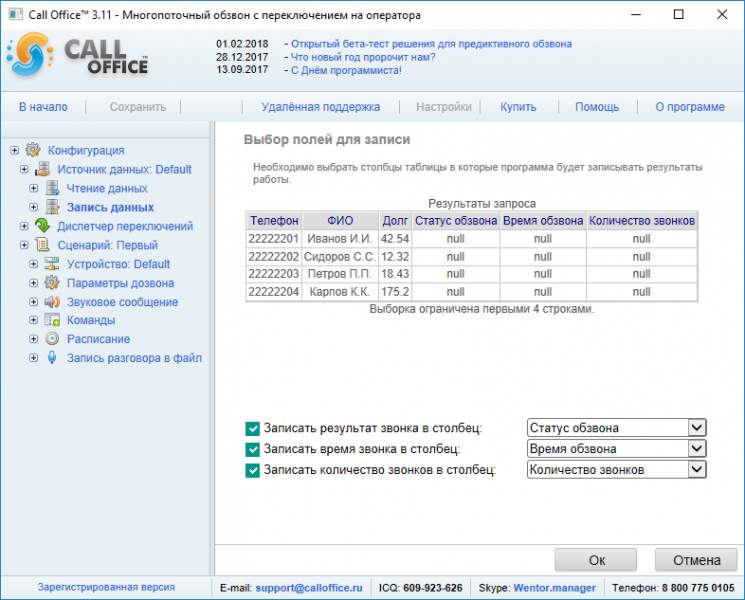Click the Запись данных pencil icon

pos(52,207)
